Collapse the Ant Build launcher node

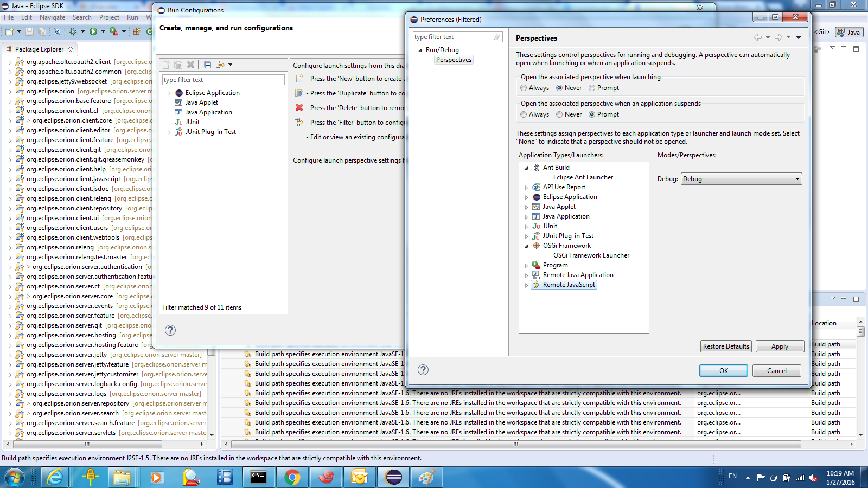tap(526, 168)
